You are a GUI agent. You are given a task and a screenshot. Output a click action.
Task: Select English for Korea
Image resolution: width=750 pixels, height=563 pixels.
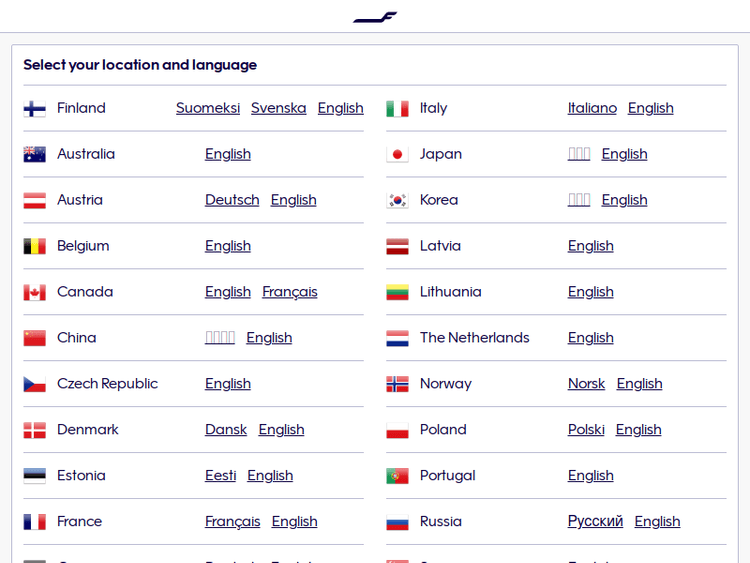pyautogui.click(x=624, y=200)
